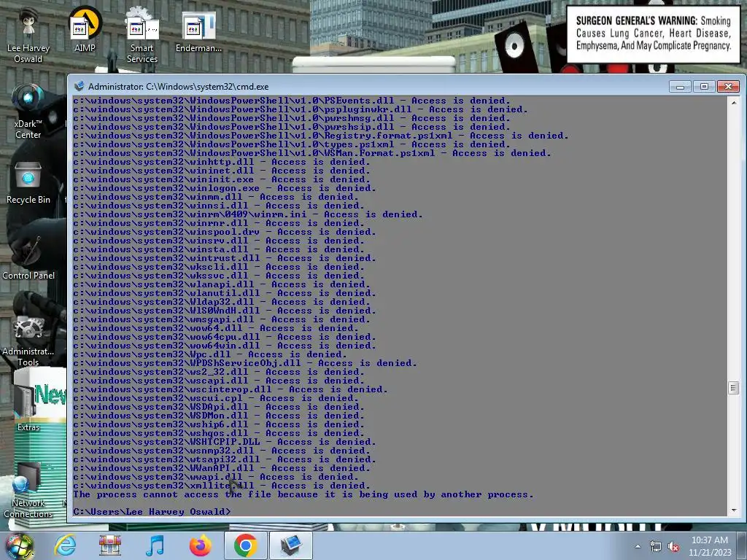Screen dimensions: 747x560
Task: Click the WSHTCPIP.DLL access denied line
Action: click(225, 442)
